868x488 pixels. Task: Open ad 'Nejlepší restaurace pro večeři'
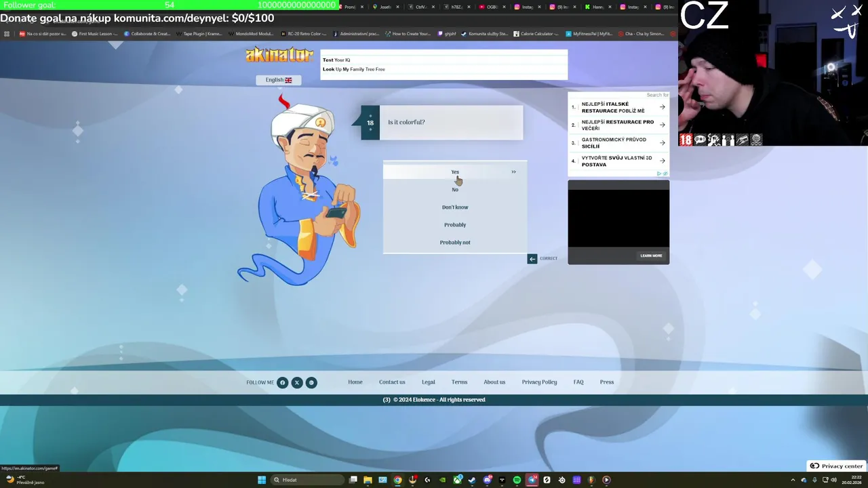pos(618,125)
